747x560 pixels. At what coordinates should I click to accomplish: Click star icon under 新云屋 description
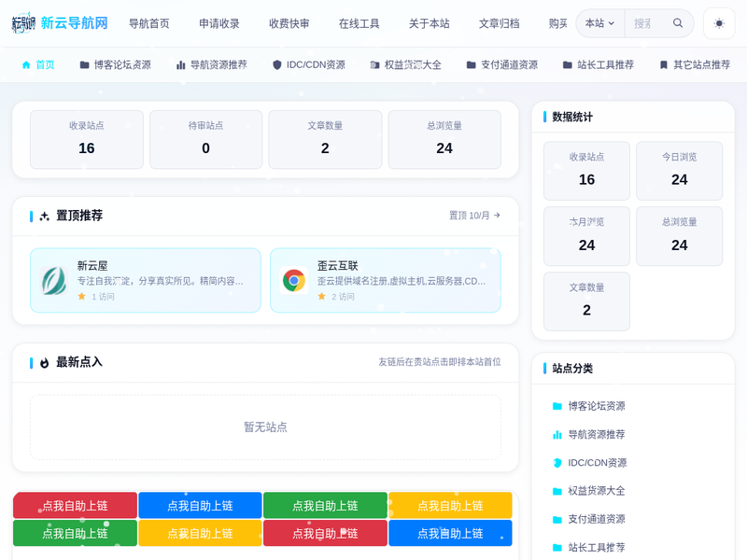point(81,296)
